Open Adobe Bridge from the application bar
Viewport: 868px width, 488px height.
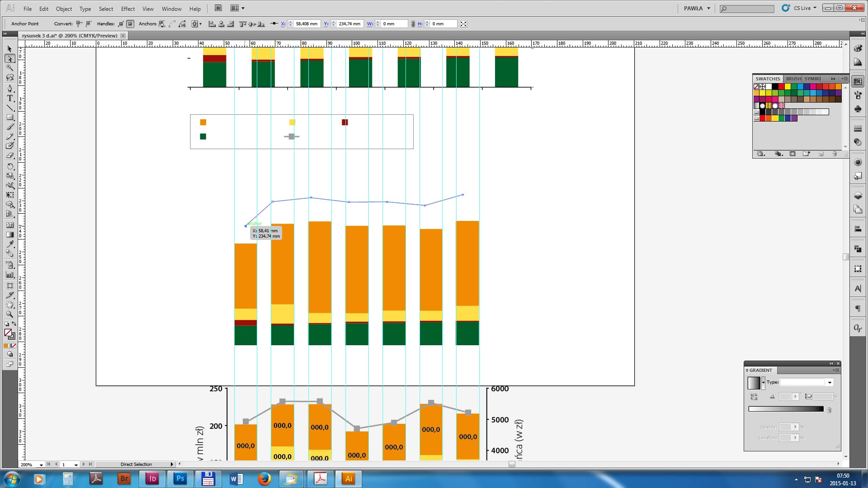point(218,8)
